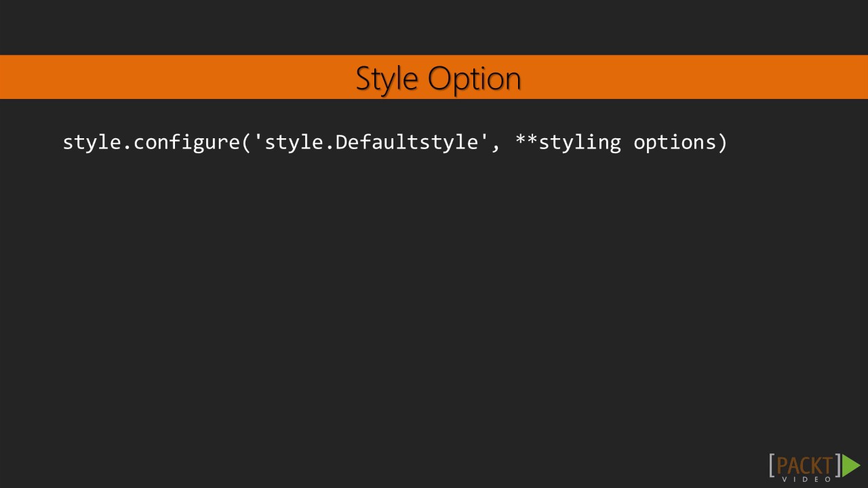
Task: Select the VIDEO label under Packt logo
Action: coord(807,480)
